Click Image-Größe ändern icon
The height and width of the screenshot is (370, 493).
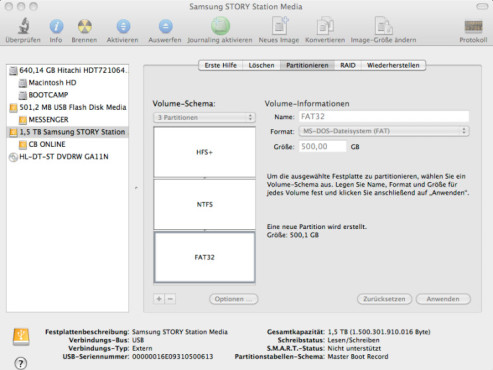click(x=383, y=26)
